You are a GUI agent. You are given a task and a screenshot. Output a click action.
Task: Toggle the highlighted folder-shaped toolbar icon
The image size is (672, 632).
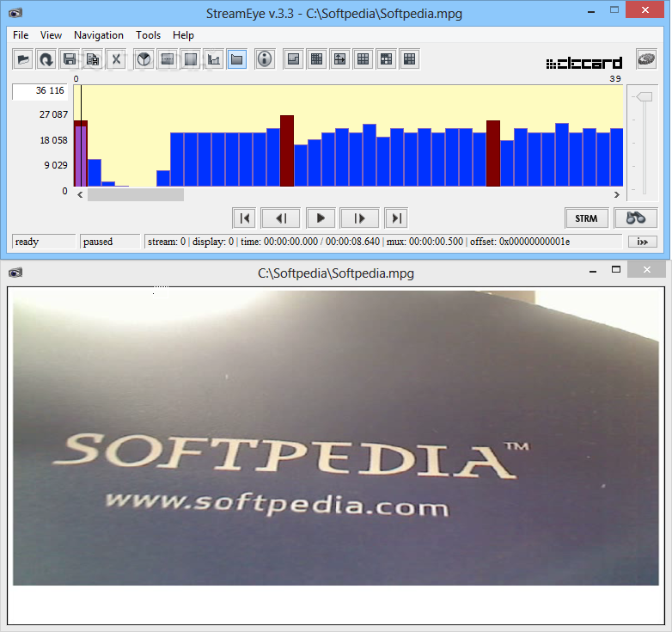[236, 59]
